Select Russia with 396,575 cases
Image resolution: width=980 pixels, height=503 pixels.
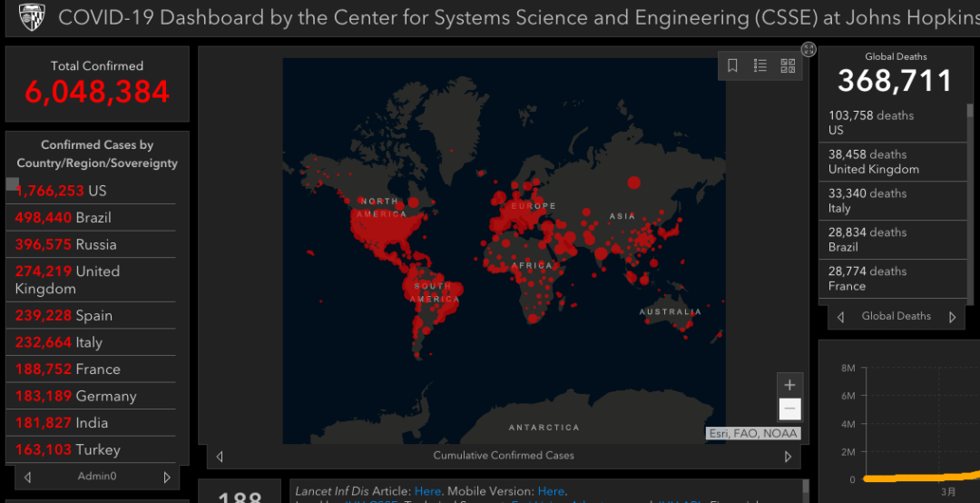point(92,244)
